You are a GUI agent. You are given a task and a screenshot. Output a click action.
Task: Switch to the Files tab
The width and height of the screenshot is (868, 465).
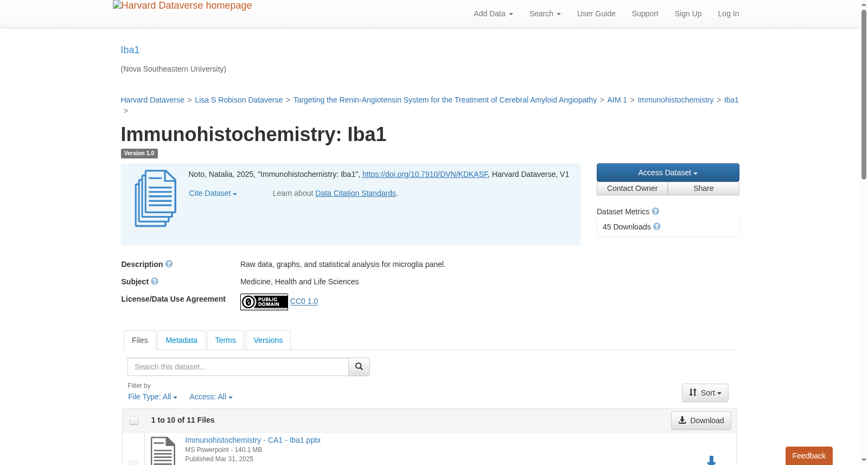point(140,340)
